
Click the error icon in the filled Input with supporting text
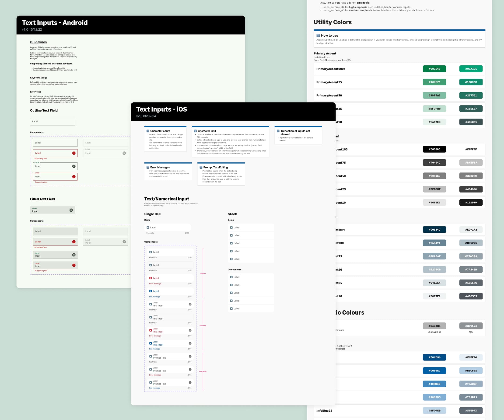point(74,265)
